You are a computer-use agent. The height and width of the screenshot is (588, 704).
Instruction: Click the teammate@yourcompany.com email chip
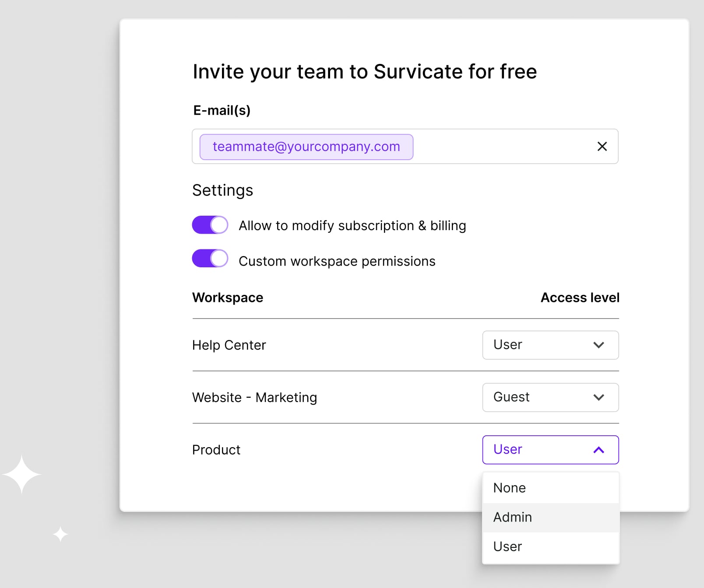(x=306, y=147)
